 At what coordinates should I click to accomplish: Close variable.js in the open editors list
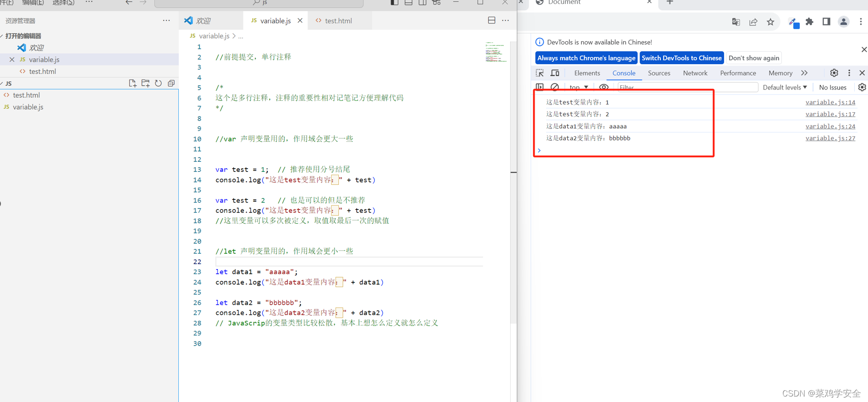pyautogui.click(x=12, y=60)
